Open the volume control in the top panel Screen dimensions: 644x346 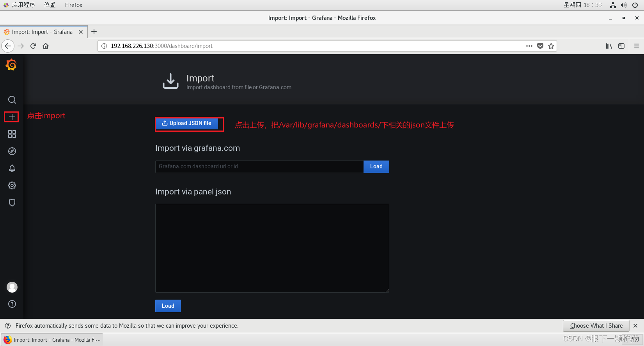pos(624,5)
